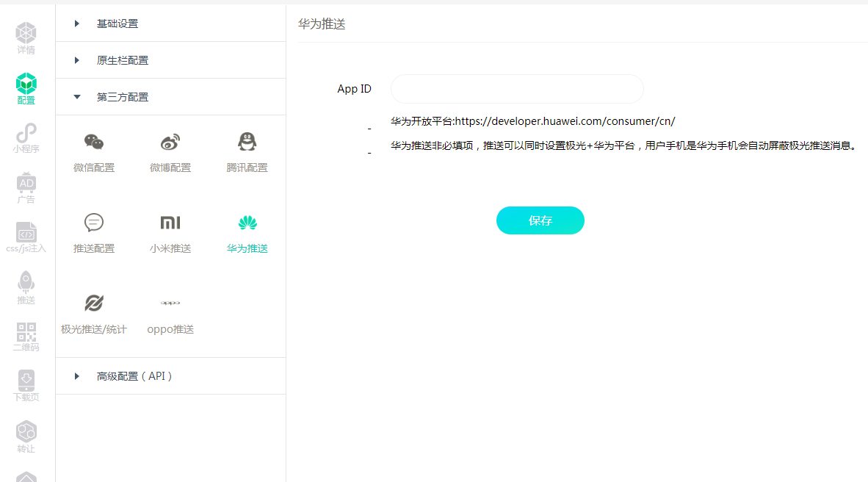Click the 小米推送 text label

coord(170,248)
